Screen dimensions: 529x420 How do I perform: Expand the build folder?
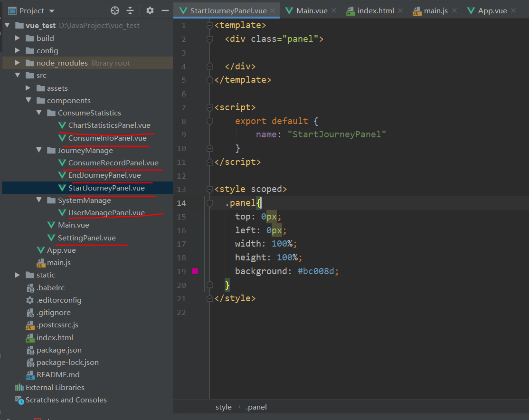click(18, 38)
